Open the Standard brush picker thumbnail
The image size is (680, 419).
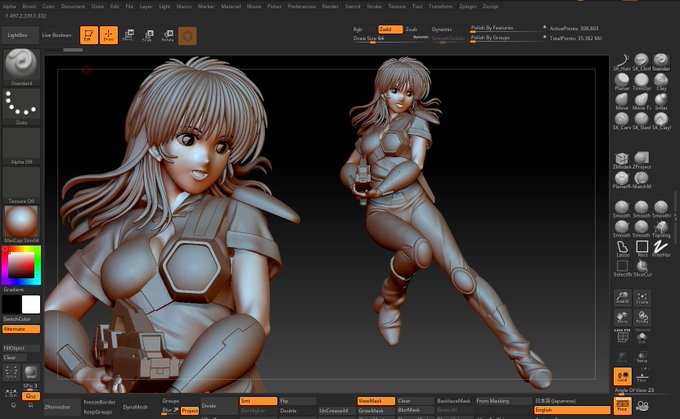click(x=21, y=67)
